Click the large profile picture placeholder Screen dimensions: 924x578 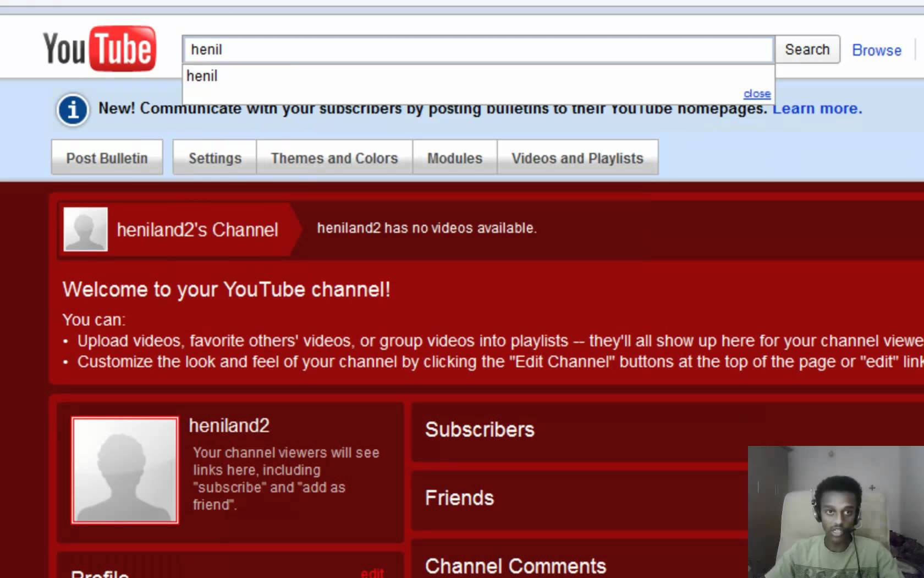[125, 470]
